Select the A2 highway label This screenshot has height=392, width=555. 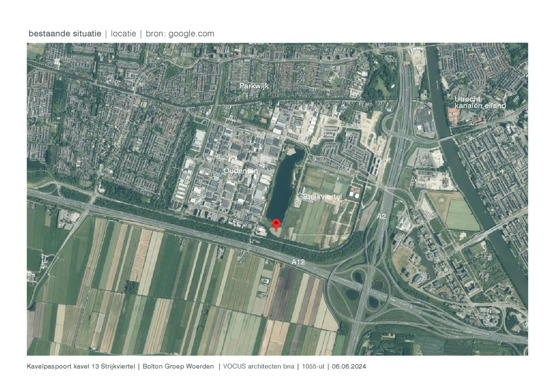381,216
